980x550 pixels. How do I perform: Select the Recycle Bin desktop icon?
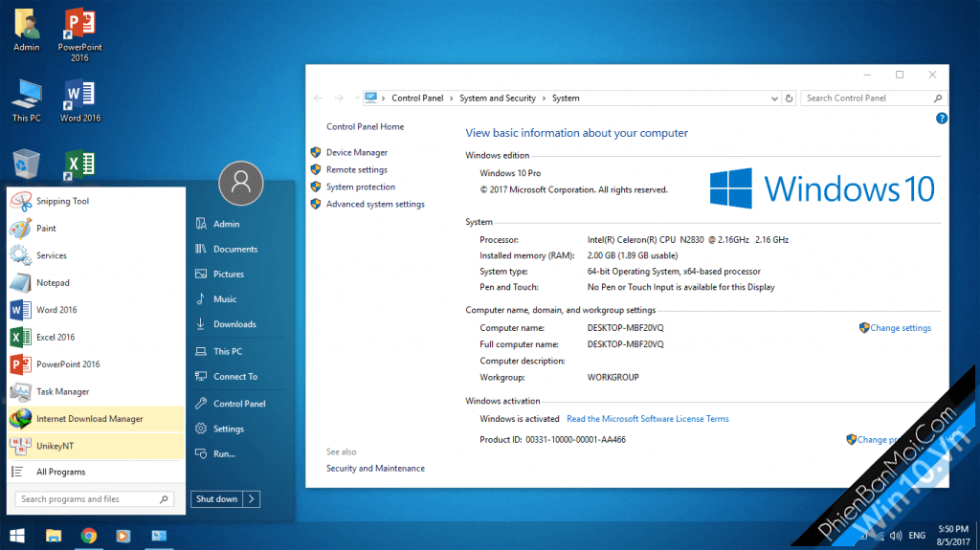point(26,165)
